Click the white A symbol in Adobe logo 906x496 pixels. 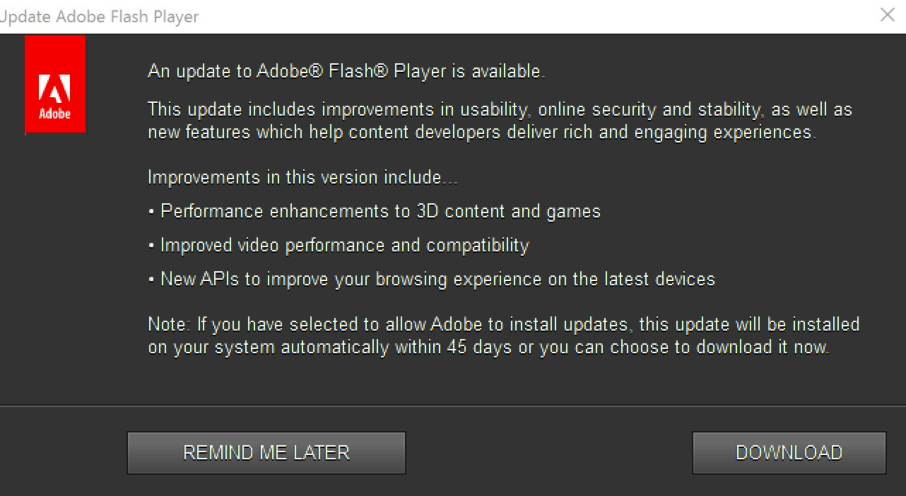tap(54, 89)
